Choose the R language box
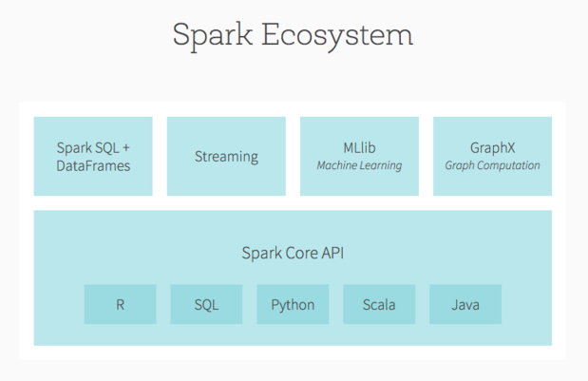 tap(120, 304)
